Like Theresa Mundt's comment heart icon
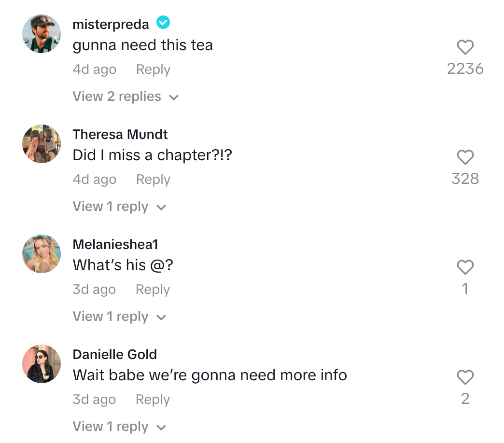 coord(465,157)
